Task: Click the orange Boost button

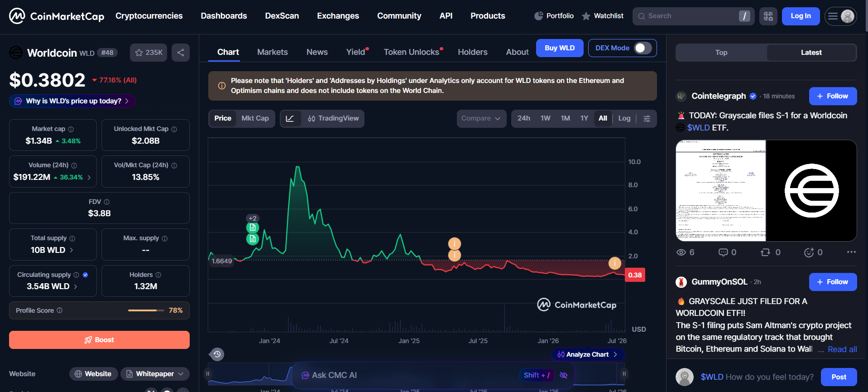Action: pyautogui.click(x=99, y=340)
